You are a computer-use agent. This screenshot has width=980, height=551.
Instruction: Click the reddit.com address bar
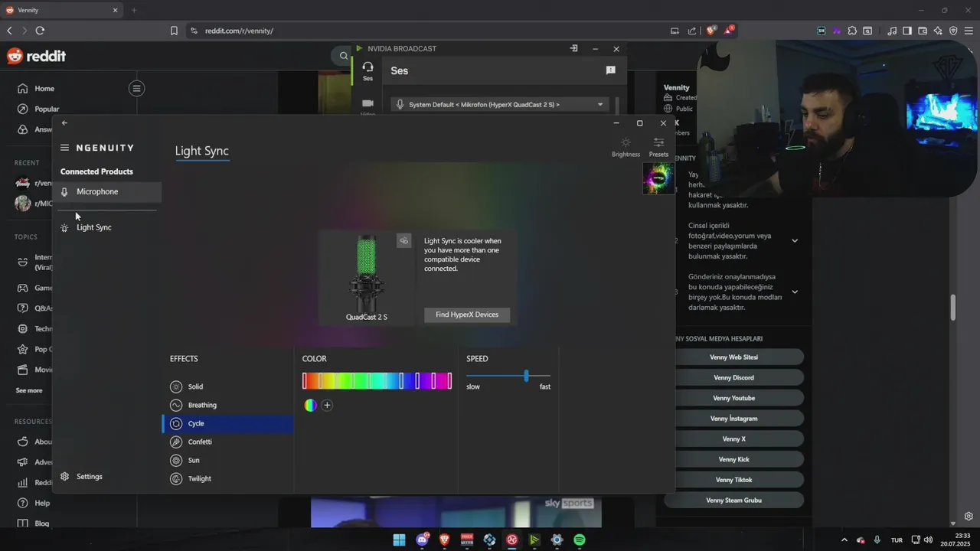coord(429,31)
